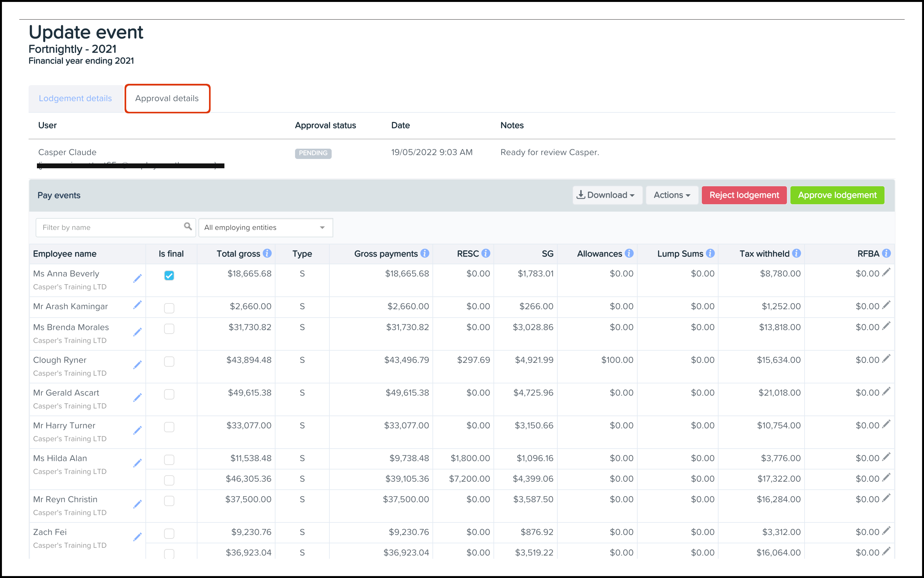Click the Lump Sums info icon
Image resolution: width=924 pixels, height=578 pixels.
(x=710, y=253)
